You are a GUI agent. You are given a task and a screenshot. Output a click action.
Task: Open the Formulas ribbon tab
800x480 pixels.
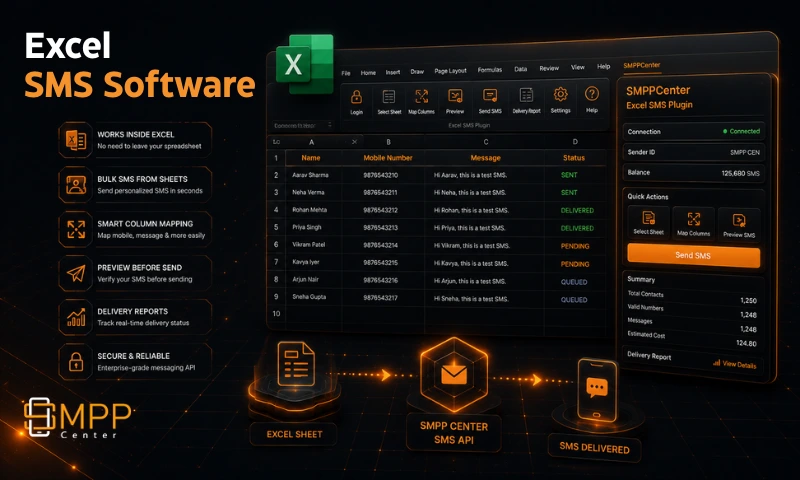[x=490, y=70]
